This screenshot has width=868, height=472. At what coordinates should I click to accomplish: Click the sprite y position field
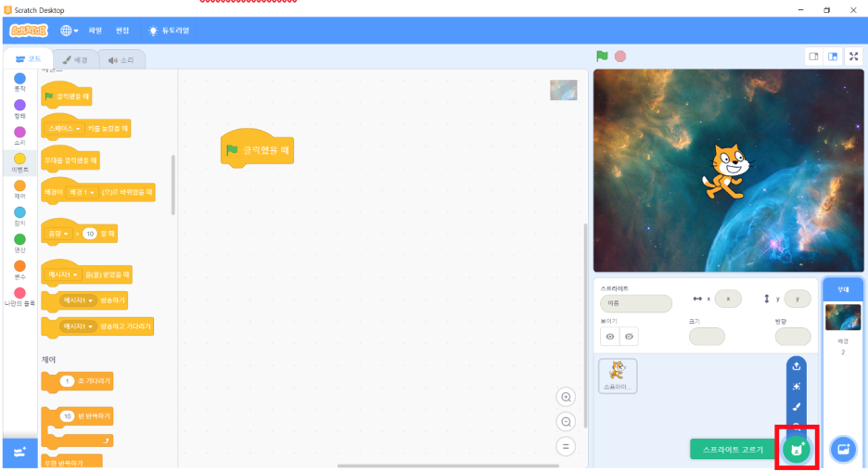click(798, 299)
